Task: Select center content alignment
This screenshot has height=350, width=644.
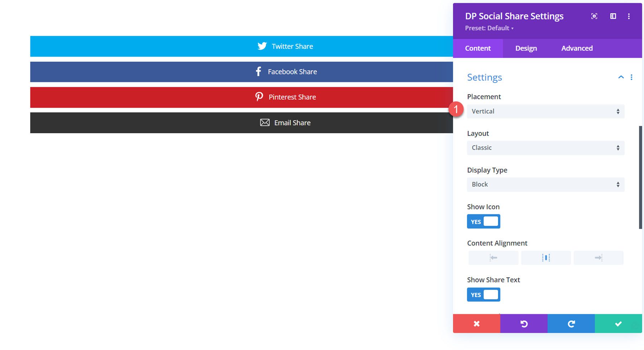Action: tap(546, 257)
